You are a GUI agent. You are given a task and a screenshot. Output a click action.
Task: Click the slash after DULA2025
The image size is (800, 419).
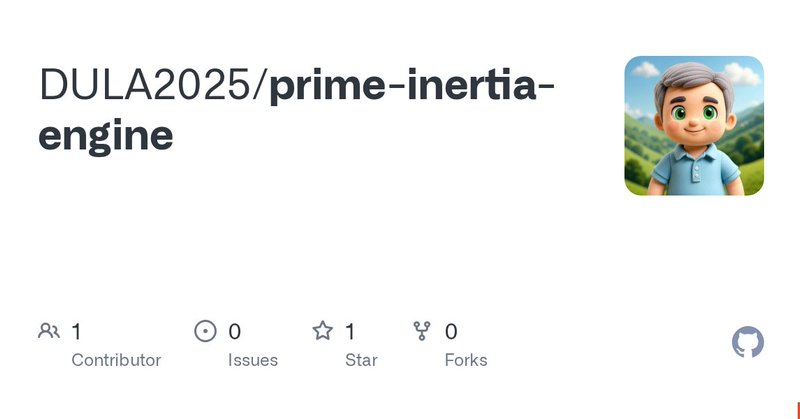click(x=262, y=87)
